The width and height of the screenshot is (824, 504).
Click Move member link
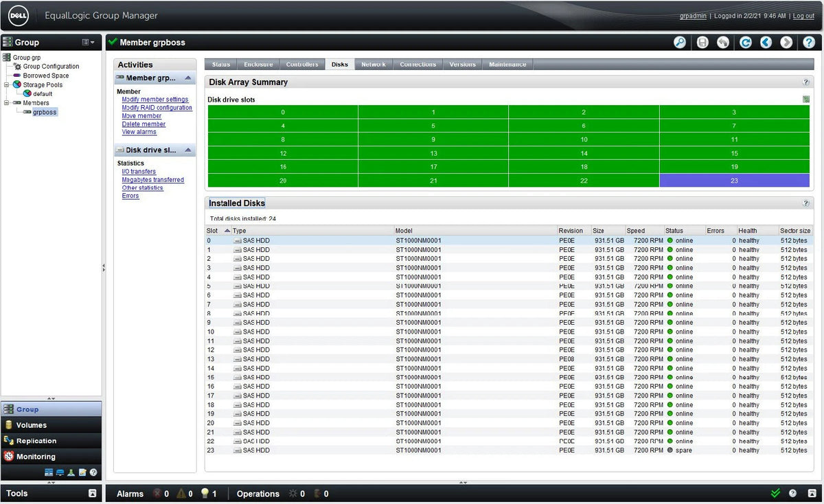pyautogui.click(x=141, y=116)
